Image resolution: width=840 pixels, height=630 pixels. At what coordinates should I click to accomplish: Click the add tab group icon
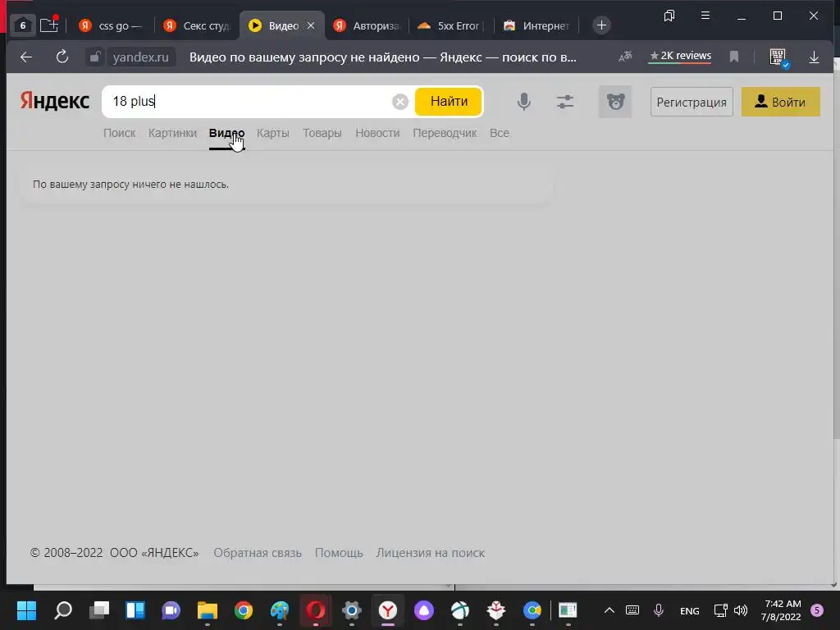[x=48, y=25]
